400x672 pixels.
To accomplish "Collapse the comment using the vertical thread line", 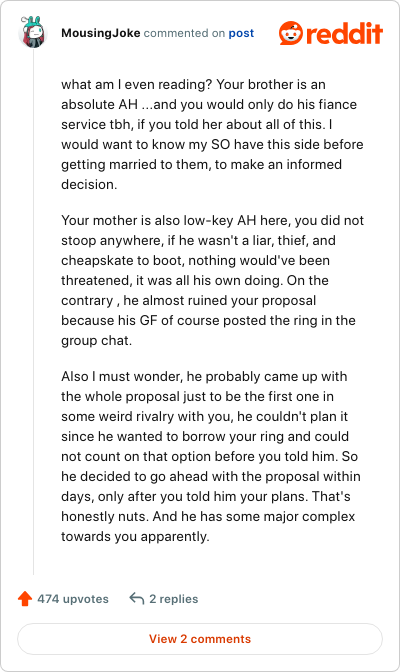I will (33, 312).
